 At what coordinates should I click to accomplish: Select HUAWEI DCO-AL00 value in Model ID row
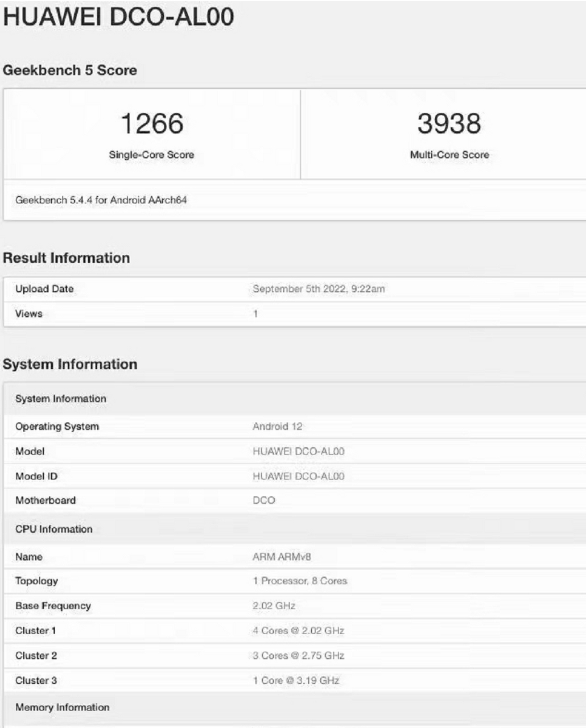[x=299, y=477]
